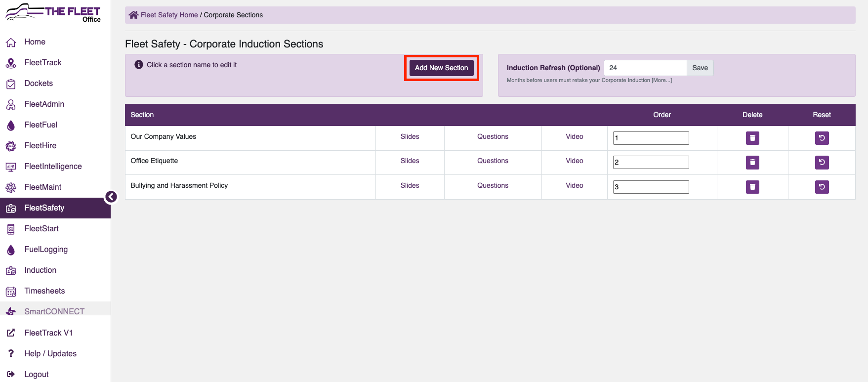Screen dimensions: 868x382
Task: Open Slides for Bullying and Harassment Policy
Action: coord(410,185)
